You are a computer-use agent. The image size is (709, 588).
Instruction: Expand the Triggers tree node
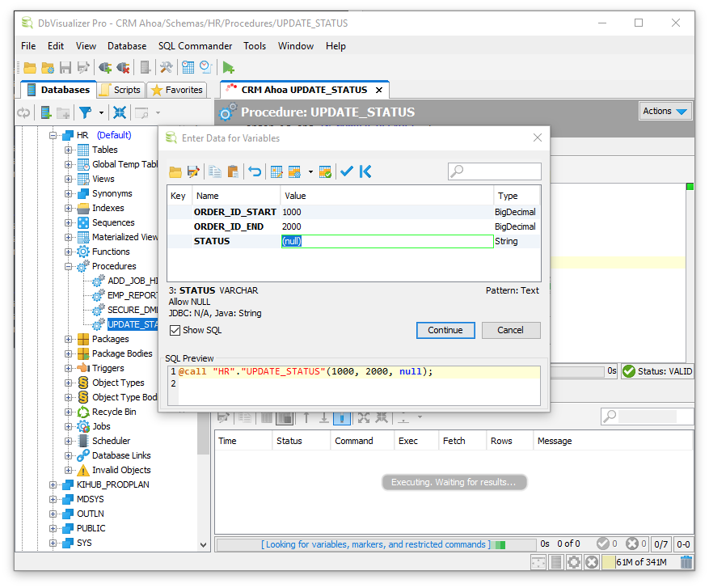(69, 368)
